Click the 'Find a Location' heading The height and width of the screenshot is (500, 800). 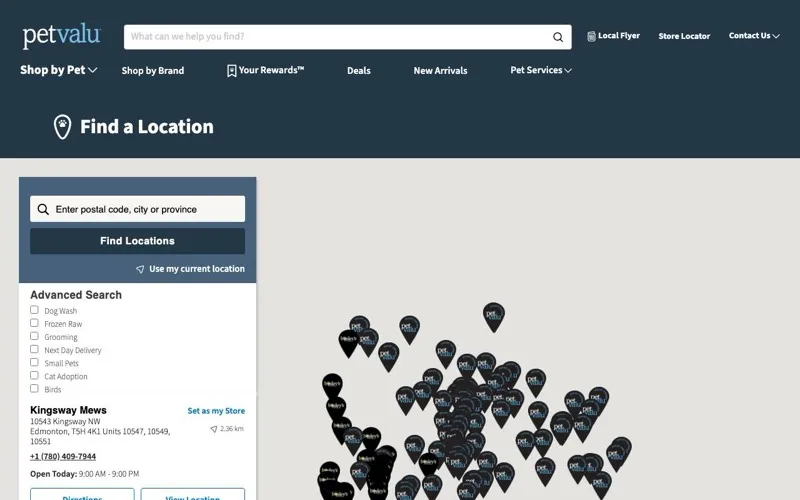[147, 127]
